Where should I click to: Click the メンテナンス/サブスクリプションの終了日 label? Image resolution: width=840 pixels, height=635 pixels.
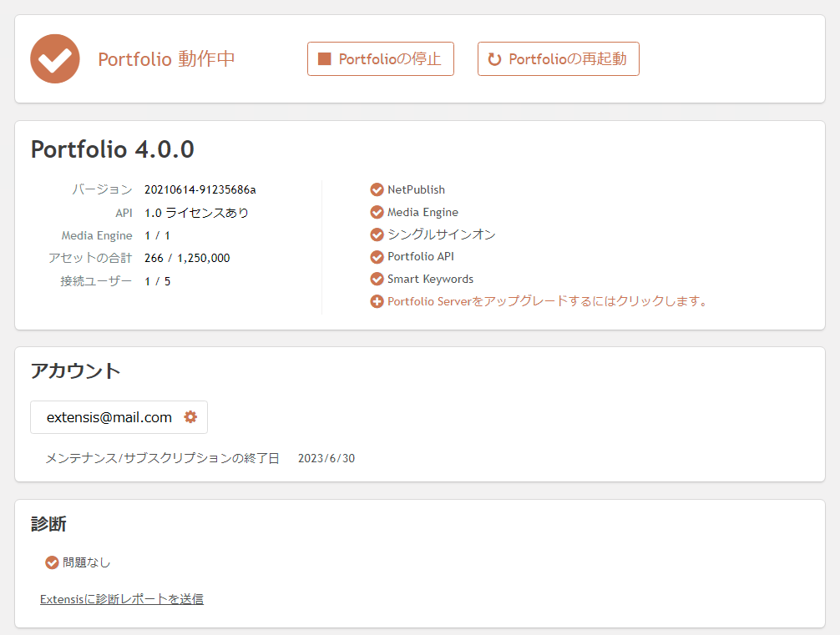tap(162, 458)
